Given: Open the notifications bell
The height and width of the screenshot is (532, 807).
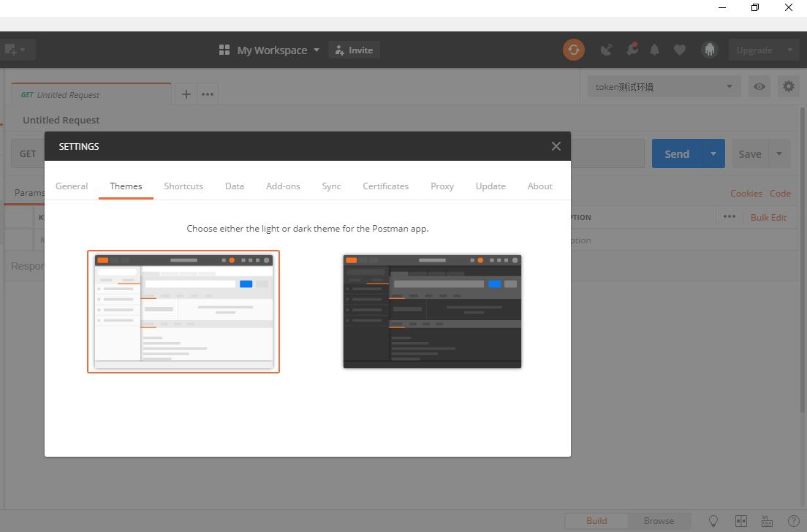Looking at the screenshot, I should [x=655, y=50].
